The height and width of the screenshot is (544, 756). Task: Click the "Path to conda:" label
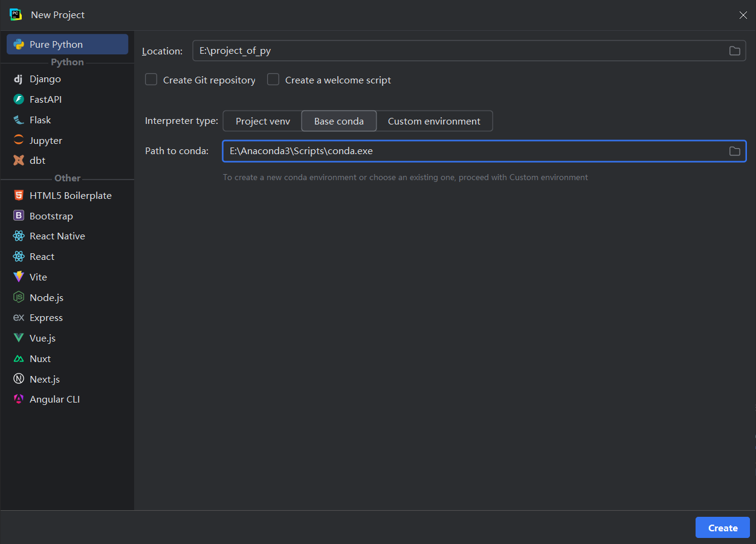pos(177,151)
